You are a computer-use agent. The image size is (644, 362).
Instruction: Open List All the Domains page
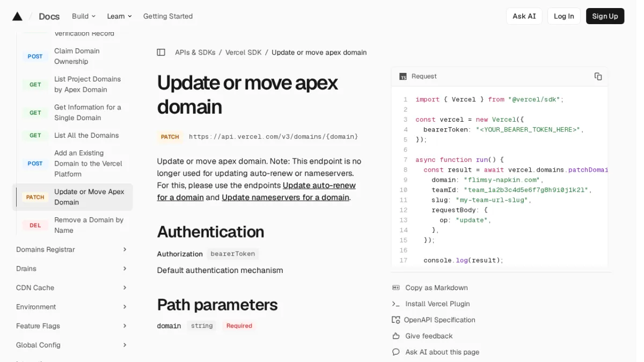(86, 135)
